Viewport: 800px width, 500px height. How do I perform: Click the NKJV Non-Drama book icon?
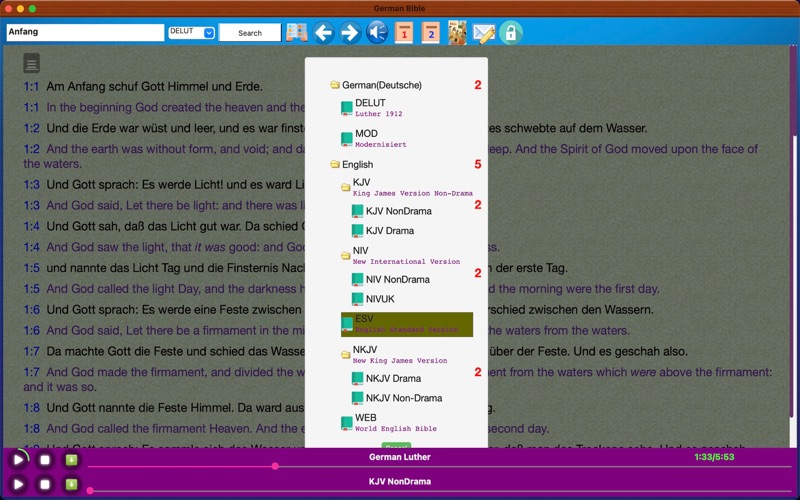tap(357, 398)
